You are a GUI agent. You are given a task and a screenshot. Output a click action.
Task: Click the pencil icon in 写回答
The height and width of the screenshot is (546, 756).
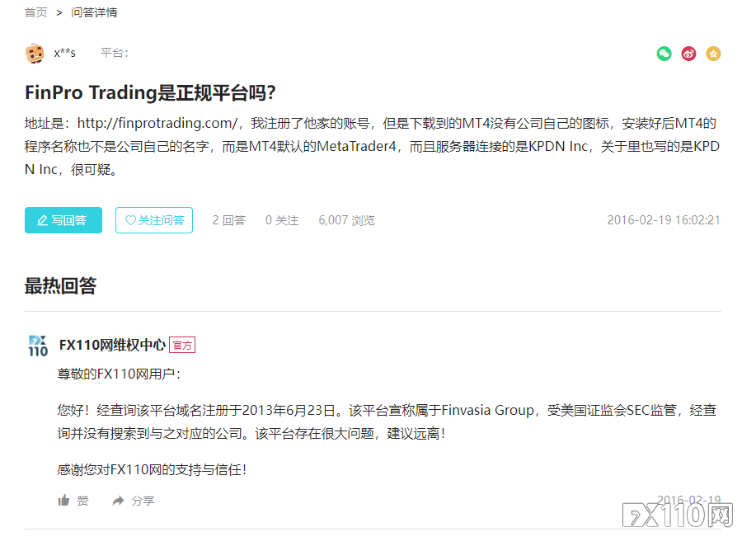pos(42,220)
